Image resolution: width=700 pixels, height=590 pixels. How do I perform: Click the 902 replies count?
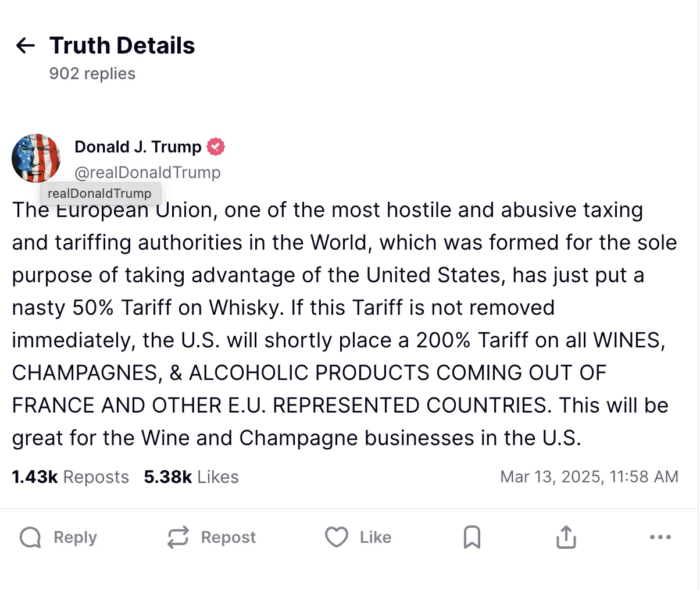tap(92, 74)
